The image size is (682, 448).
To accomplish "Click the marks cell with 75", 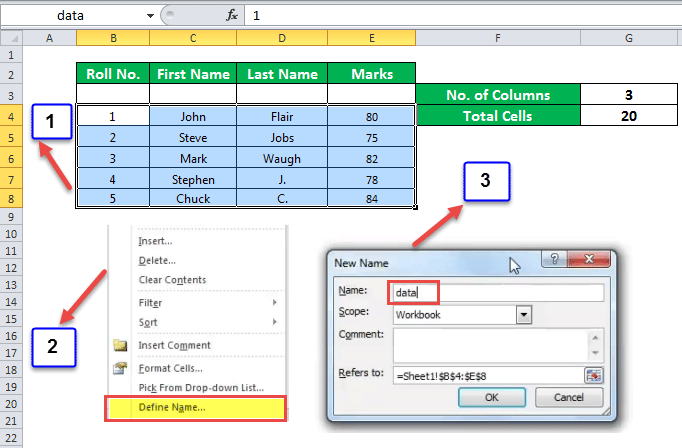I will [372, 137].
